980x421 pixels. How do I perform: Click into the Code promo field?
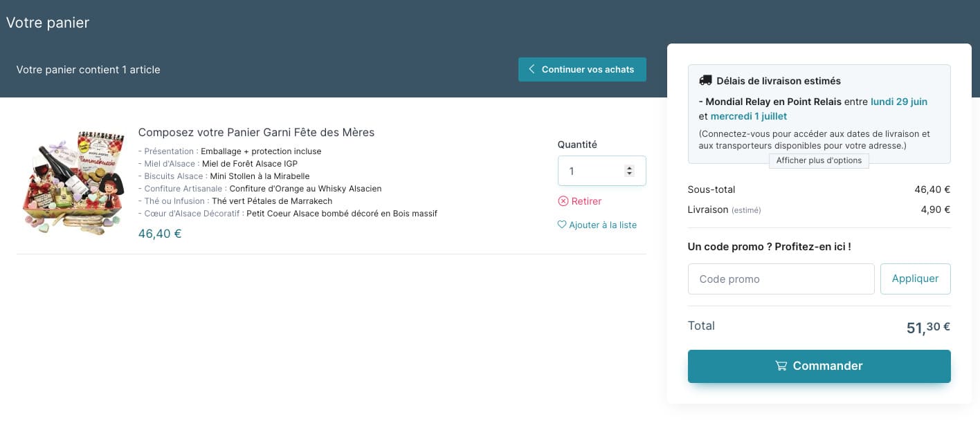click(x=781, y=279)
